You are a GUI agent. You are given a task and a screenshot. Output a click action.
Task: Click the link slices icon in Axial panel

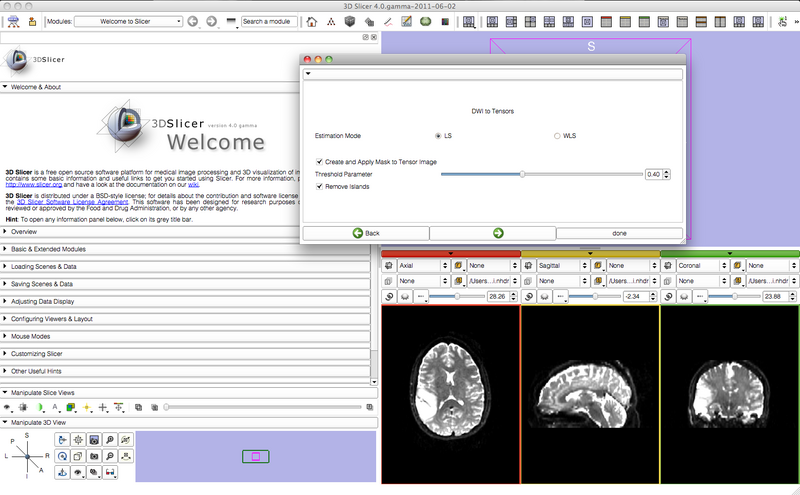point(388,297)
